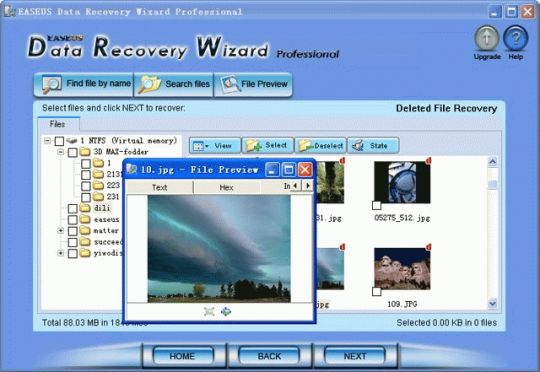This screenshot has width=540, height=372.
Task: Check the folder 1 checkbox
Action: (x=86, y=163)
